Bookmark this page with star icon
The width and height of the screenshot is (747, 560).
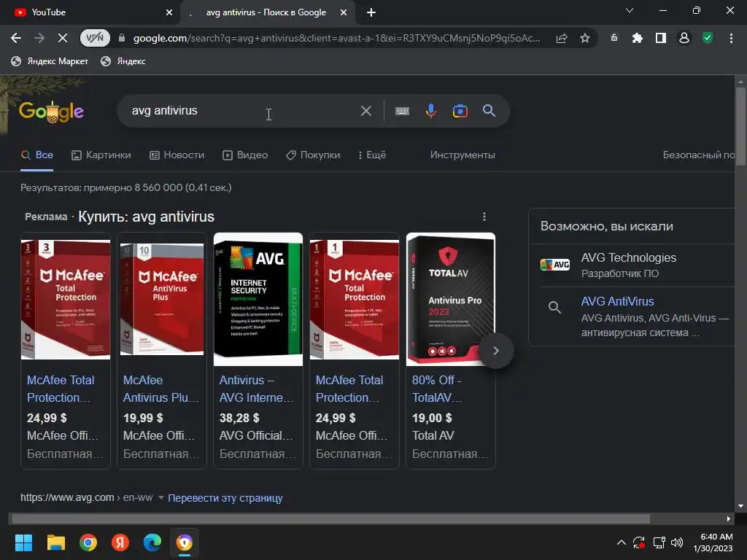(x=585, y=38)
